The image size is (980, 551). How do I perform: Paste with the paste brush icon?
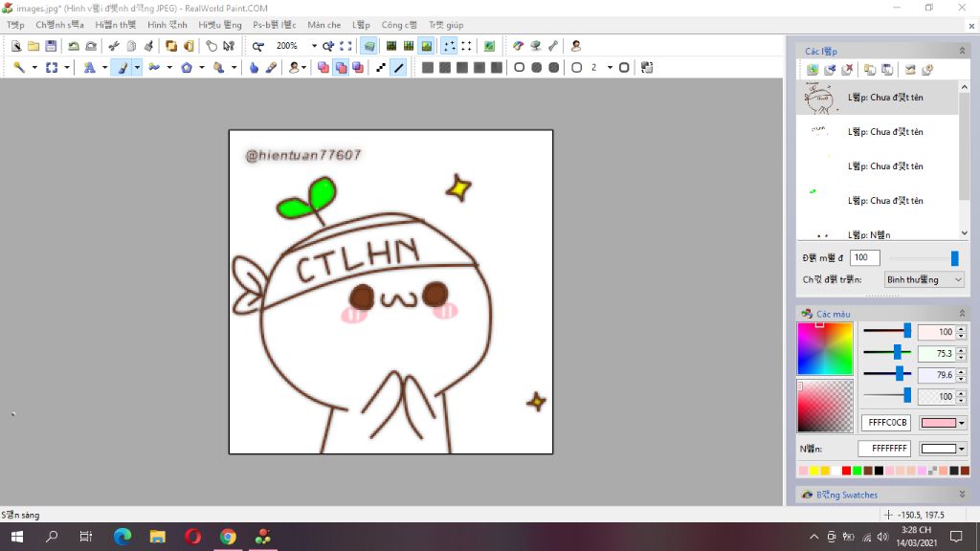[x=148, y=46]
